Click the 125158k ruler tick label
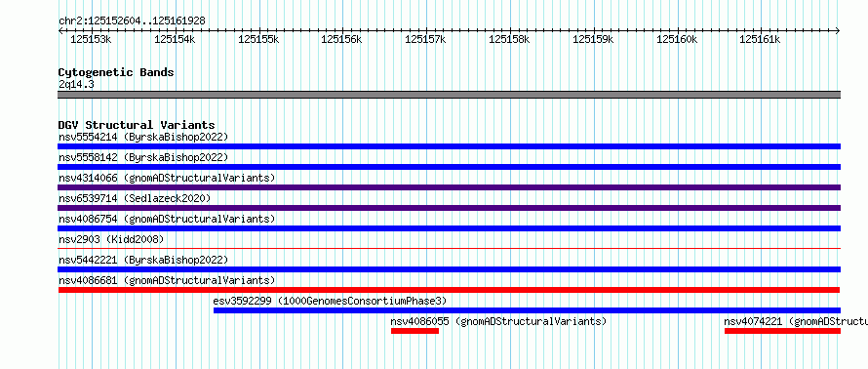The height and width of the screenshot is (369, 868). (509, 39)
